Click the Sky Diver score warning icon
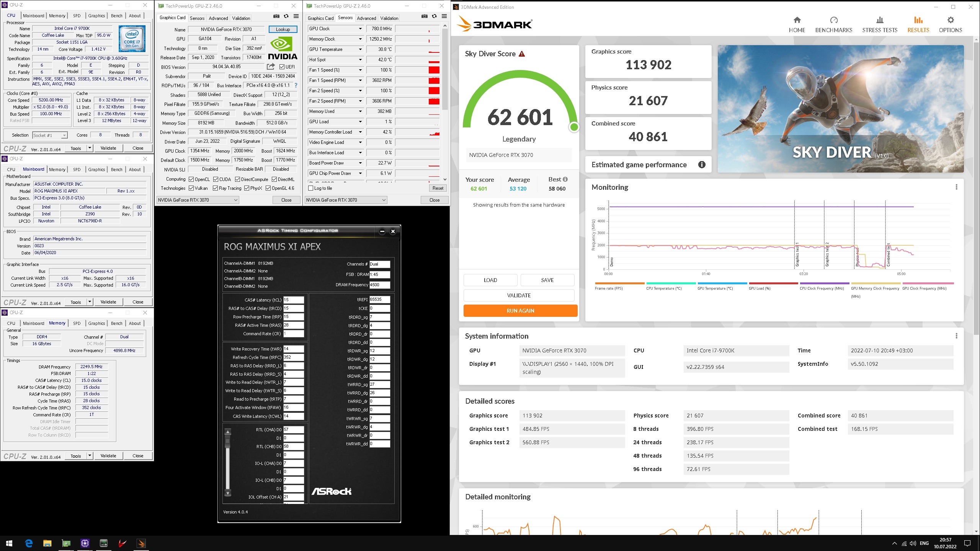This screenshot has width=980, height=551. [522, 54]
